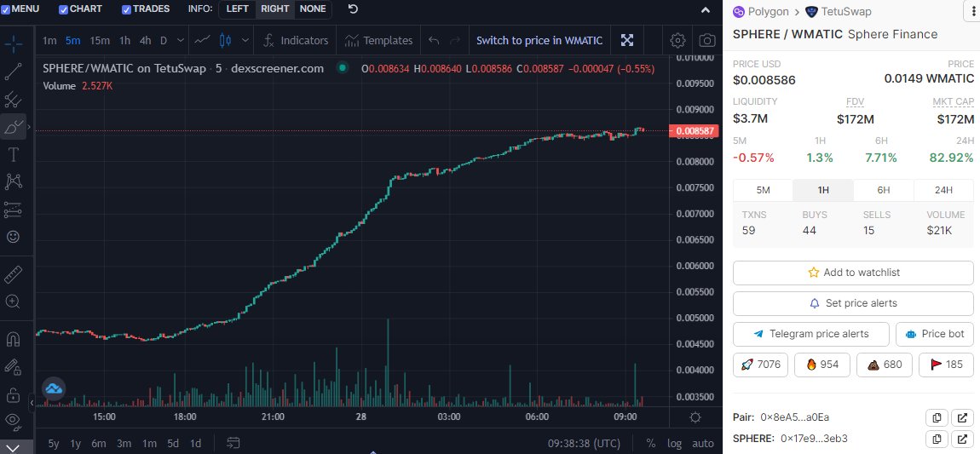Click Set price alerts
Screen dimensions: 980x454
tap(853, 303)
